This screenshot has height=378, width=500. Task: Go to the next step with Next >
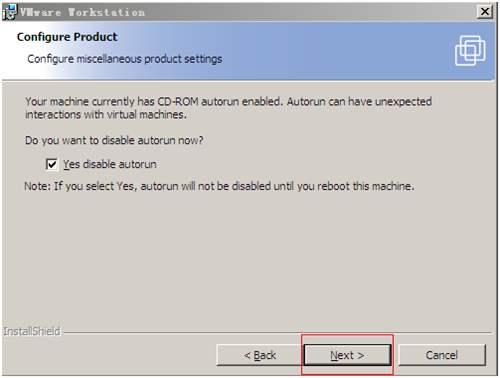click(x=347, y=355)
